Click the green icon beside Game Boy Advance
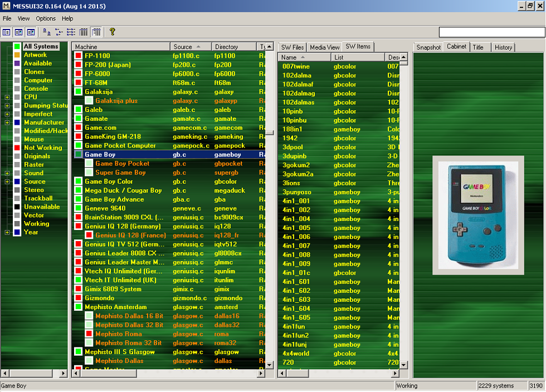Viewport: 546px width, 392px height. pos(79,199)
